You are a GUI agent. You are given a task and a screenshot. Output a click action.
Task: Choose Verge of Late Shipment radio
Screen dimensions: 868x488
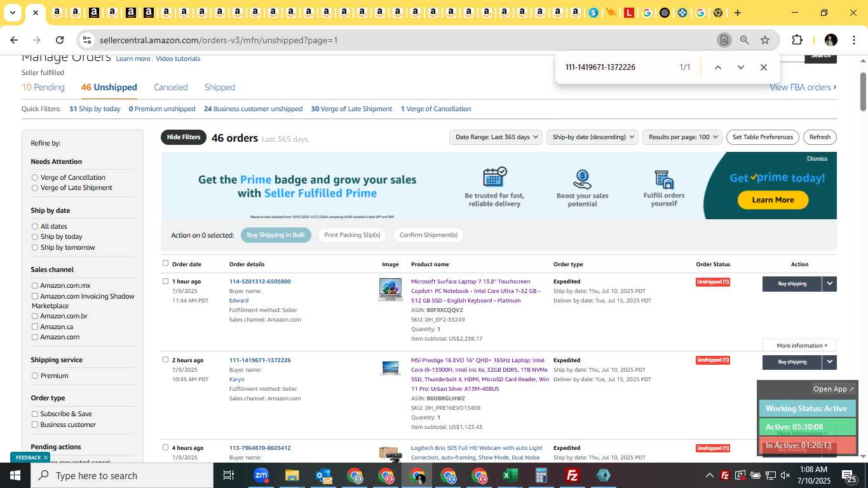click(x=35, y=187)
